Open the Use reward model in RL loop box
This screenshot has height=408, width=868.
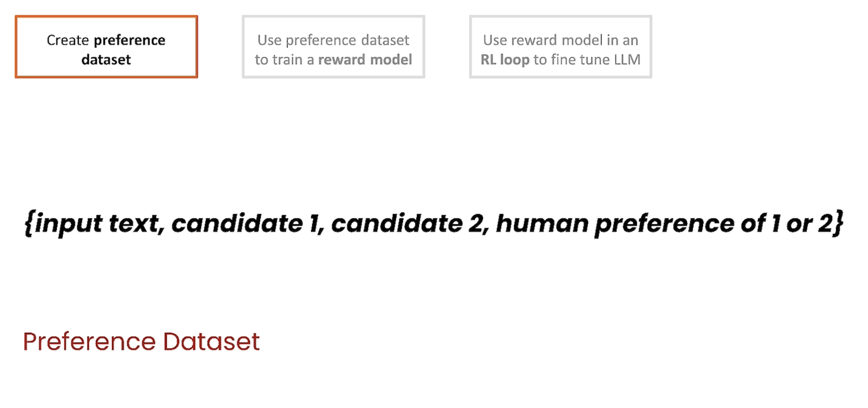560,47
